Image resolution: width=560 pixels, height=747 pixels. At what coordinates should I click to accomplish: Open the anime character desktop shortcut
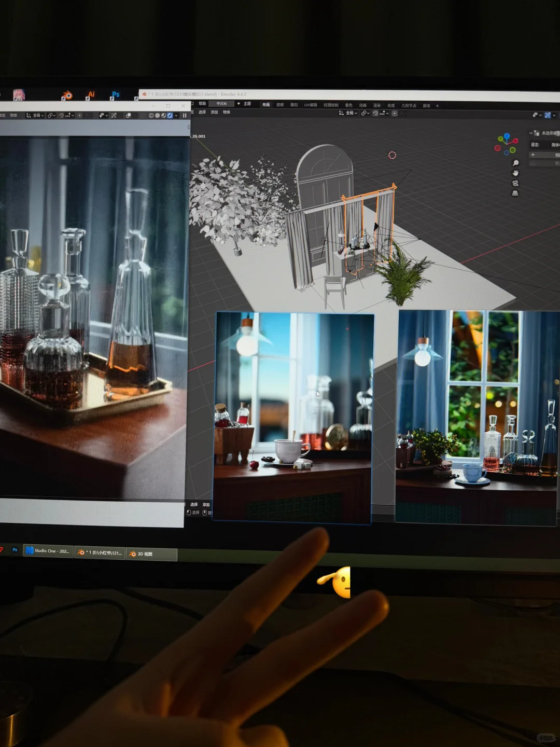click(19, 95)
